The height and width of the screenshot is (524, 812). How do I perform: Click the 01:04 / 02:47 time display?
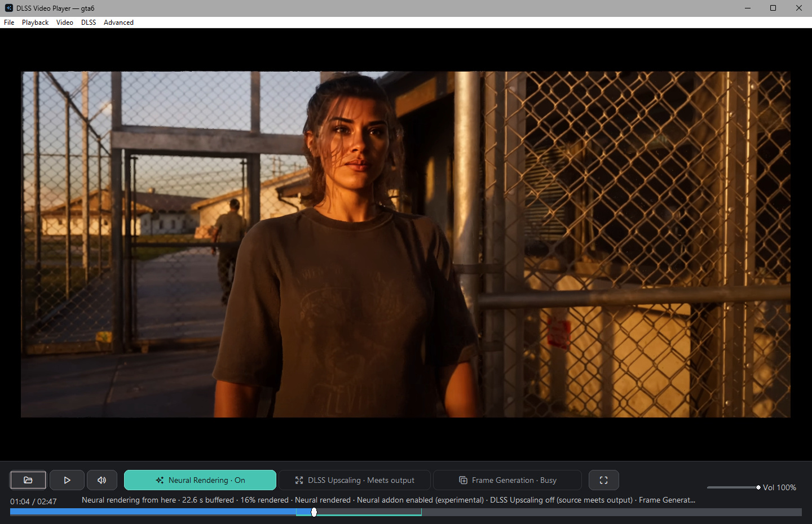click(33, 501)
